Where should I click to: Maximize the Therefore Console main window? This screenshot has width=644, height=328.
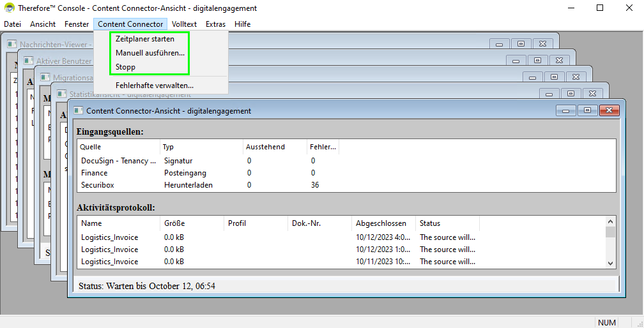point(600,8)
